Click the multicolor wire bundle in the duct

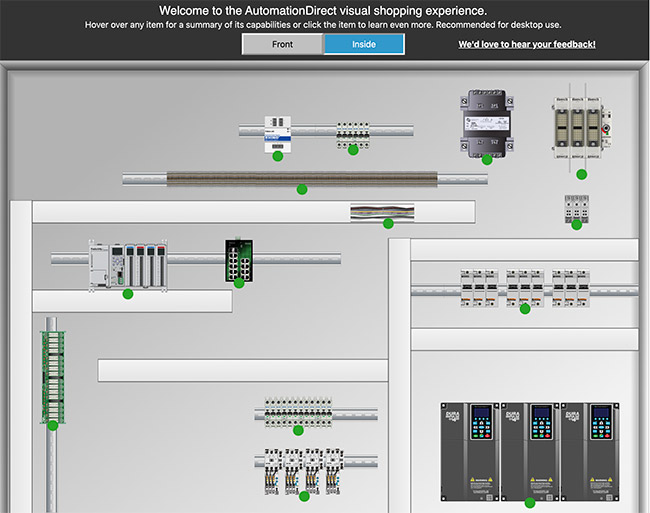point(382,212)
